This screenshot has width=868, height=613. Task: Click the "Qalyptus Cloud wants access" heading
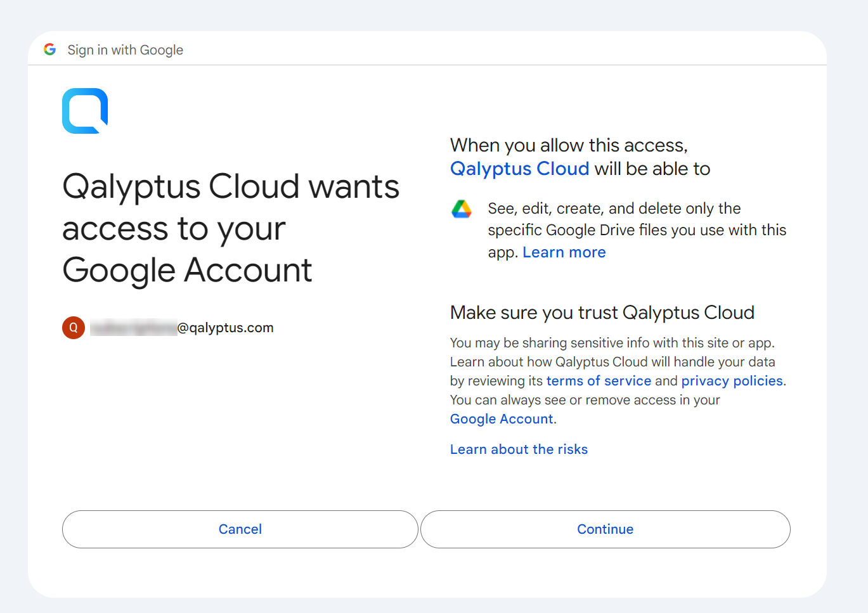point(231,228)
